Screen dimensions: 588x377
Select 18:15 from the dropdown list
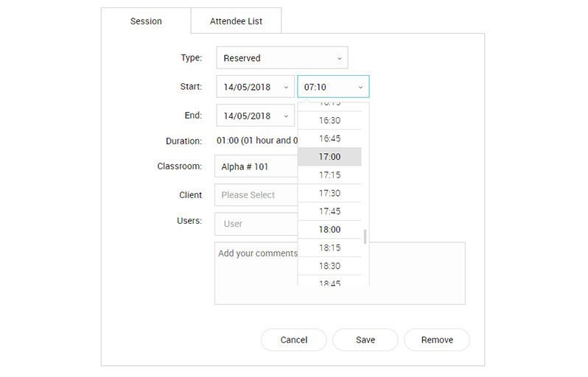coord(329,247)
